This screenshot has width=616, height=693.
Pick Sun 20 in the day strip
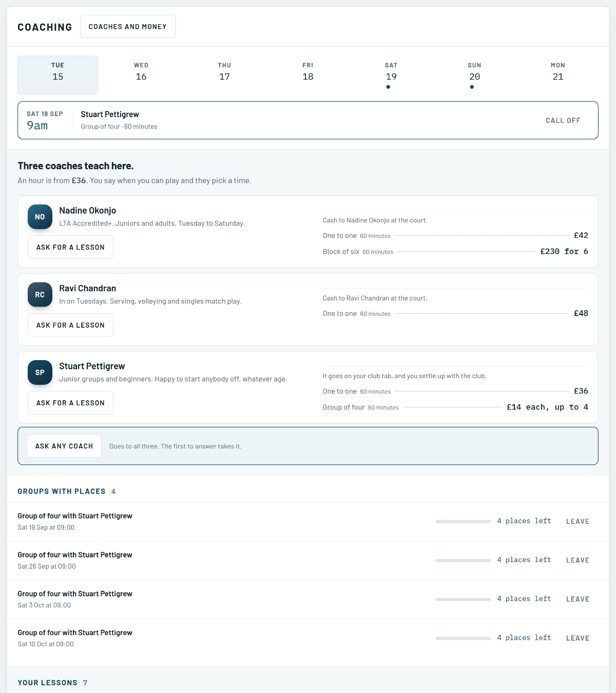pyautogui.click(x=475, y=75)
